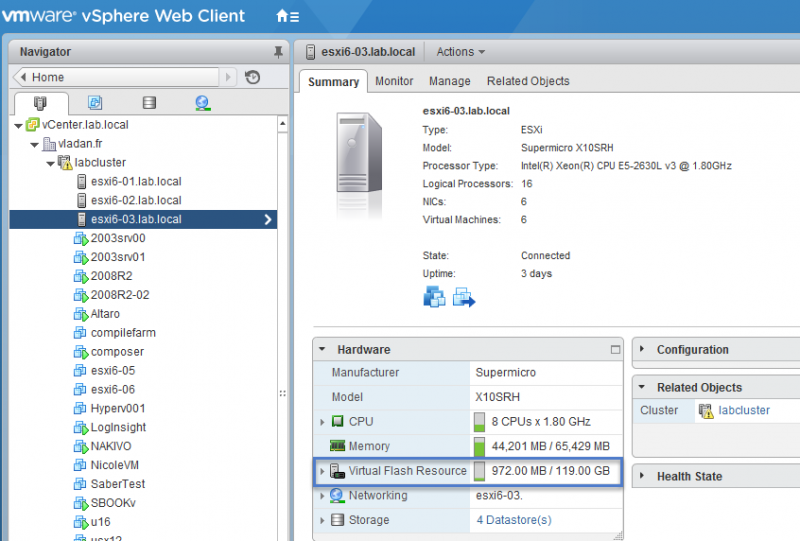
Task: Go back to Home in Navigator
Action: [117, 77]
